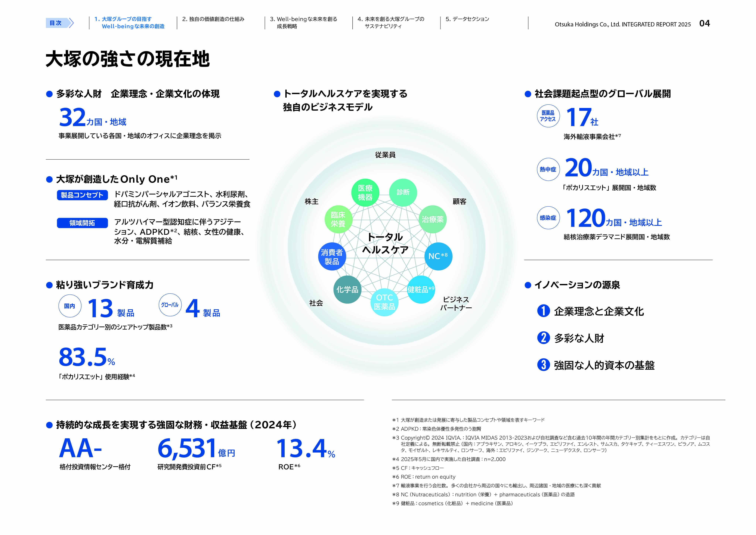Click the 領域開拓 blue label
The image size is (756, 535).
82,223
